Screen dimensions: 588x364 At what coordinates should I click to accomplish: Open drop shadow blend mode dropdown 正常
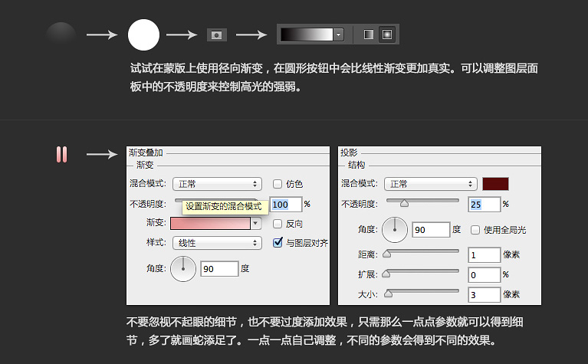click(431, 184)
